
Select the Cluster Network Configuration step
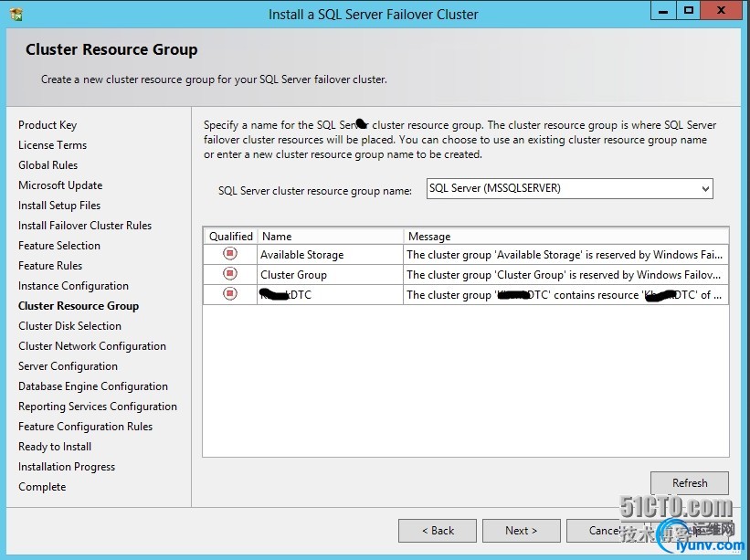coord(92,346)
